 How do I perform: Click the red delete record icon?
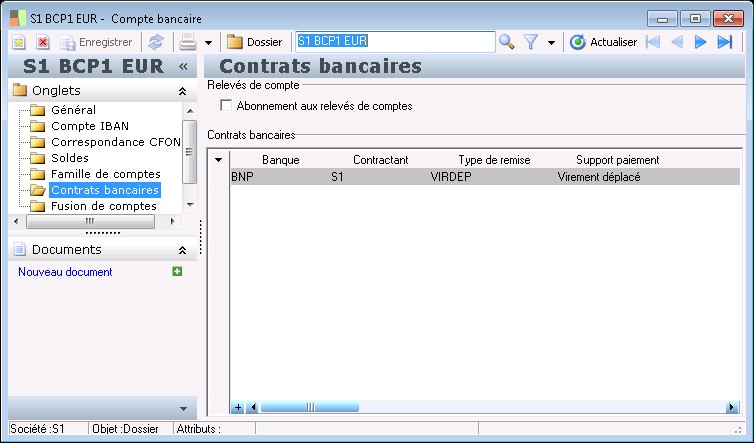point(43,42)
